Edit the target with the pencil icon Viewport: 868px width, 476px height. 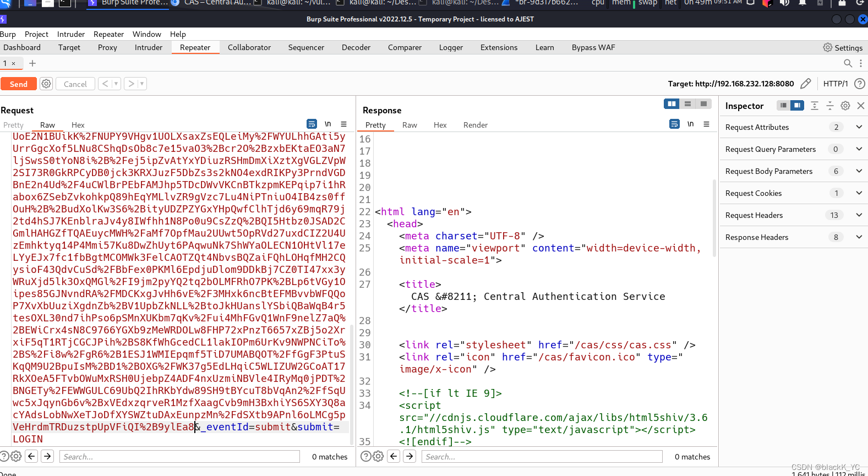pyautogui.click(x=806, y=84)
